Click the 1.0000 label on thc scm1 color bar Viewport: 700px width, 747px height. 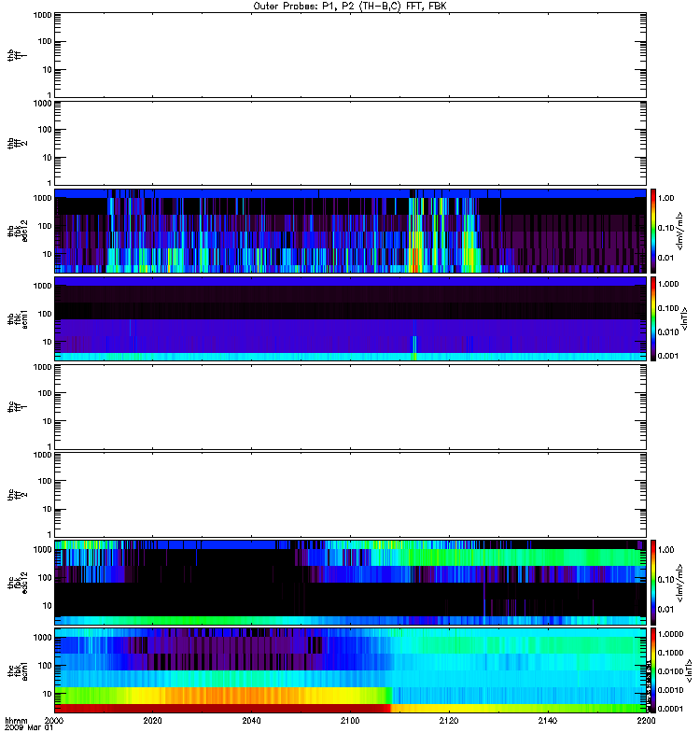pos(670,634)
